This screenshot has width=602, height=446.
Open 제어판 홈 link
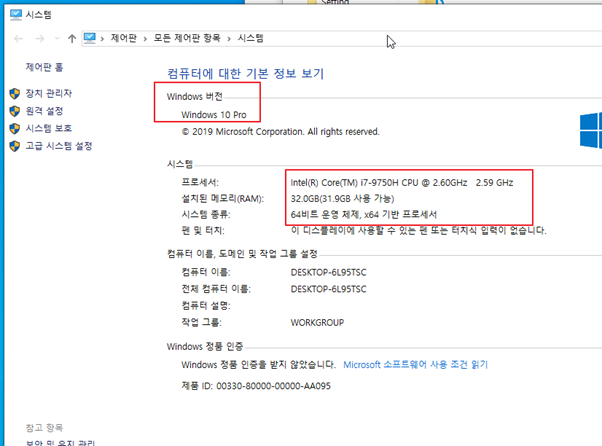[x=44, y=67]
